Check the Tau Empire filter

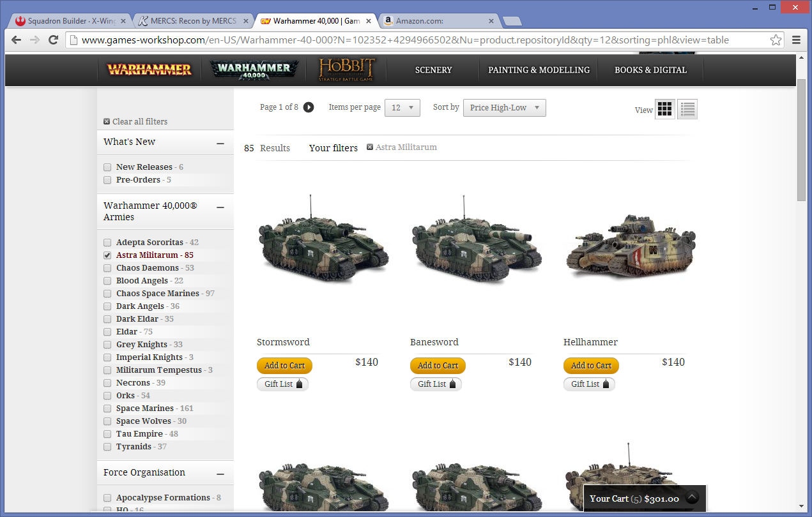107,434
